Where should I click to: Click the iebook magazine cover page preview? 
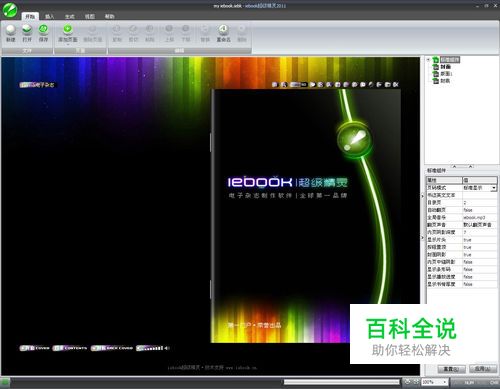306,216
